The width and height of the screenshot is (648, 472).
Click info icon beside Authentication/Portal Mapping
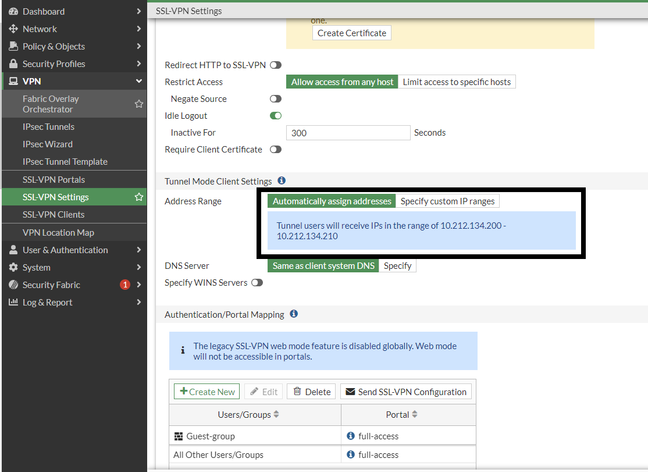click(294, 314)
